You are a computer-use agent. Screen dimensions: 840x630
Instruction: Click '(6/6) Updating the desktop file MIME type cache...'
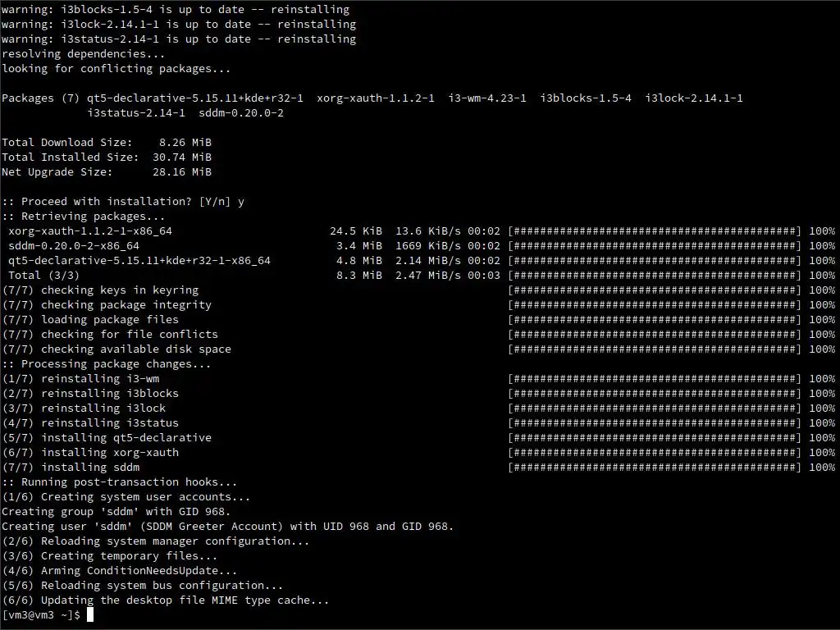(x=166, y=600)
